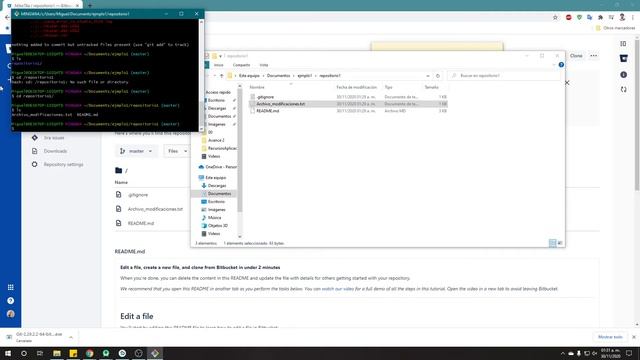Switch File Explorer to large icons view
The image size is (640, 360).
tap(560, 243)
